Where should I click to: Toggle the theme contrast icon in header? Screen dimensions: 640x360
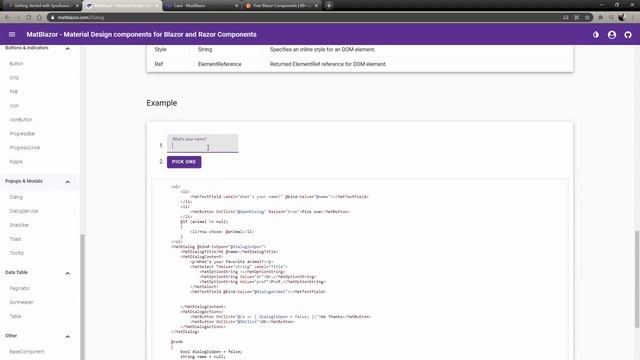point(596,35)
